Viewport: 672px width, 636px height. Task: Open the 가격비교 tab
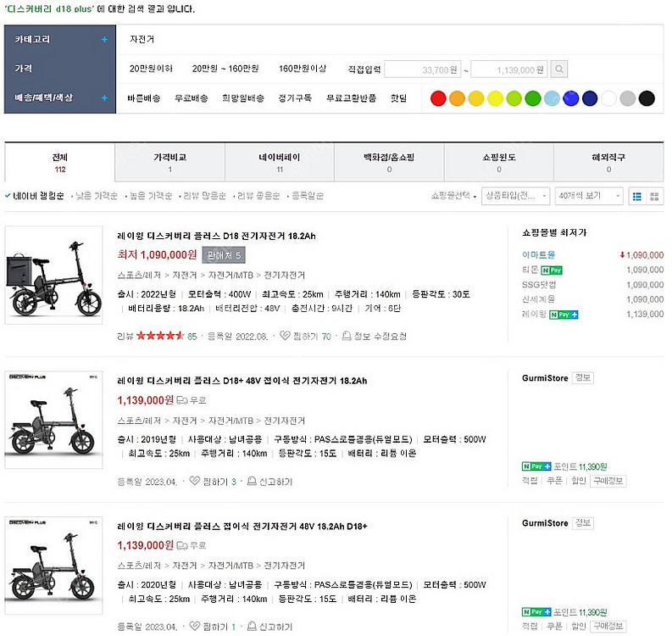[x=169, y=163]
